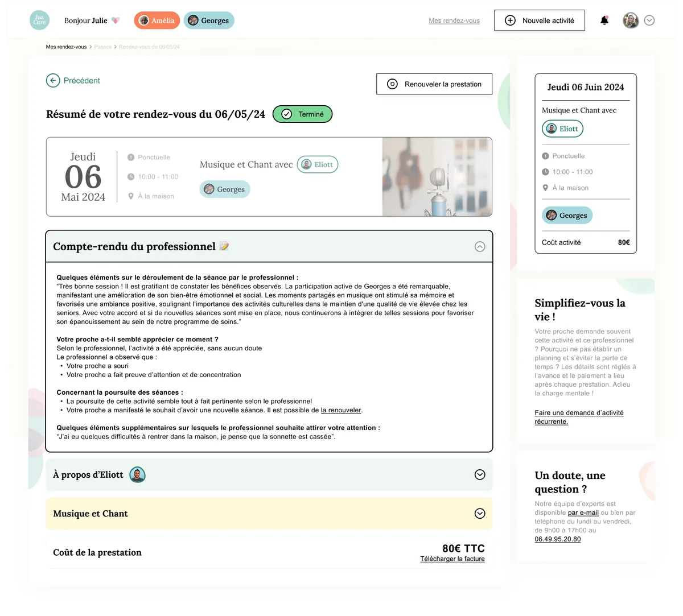Click the clock icon beside 10:00 - 11:00 in card
Image resolution: width=683 pixels, height=616 pixels.
[x=131, y=177]
